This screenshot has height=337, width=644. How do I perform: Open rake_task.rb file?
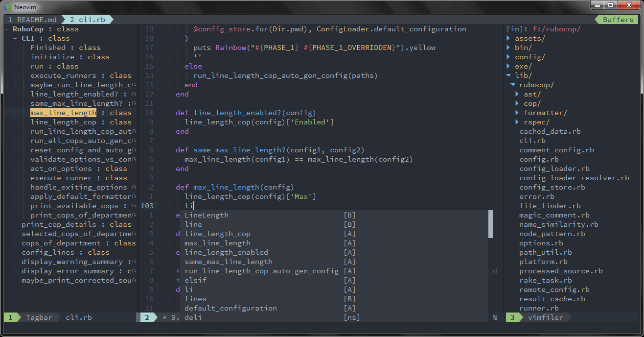point(546,280)
